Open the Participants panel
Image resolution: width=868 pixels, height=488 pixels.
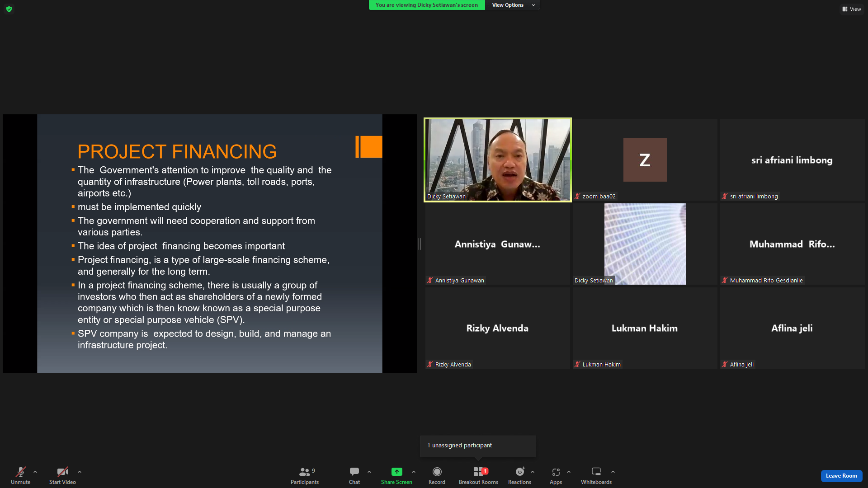tap(305, 475)
